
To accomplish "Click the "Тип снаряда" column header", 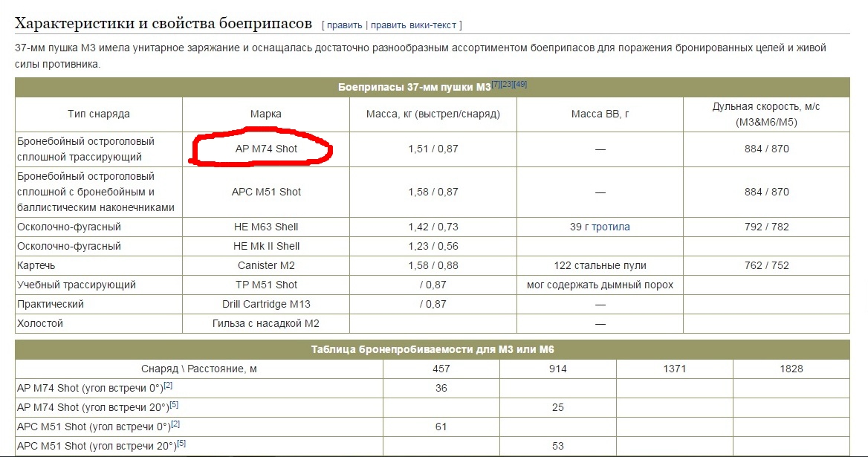I will [x=99, y=114].
